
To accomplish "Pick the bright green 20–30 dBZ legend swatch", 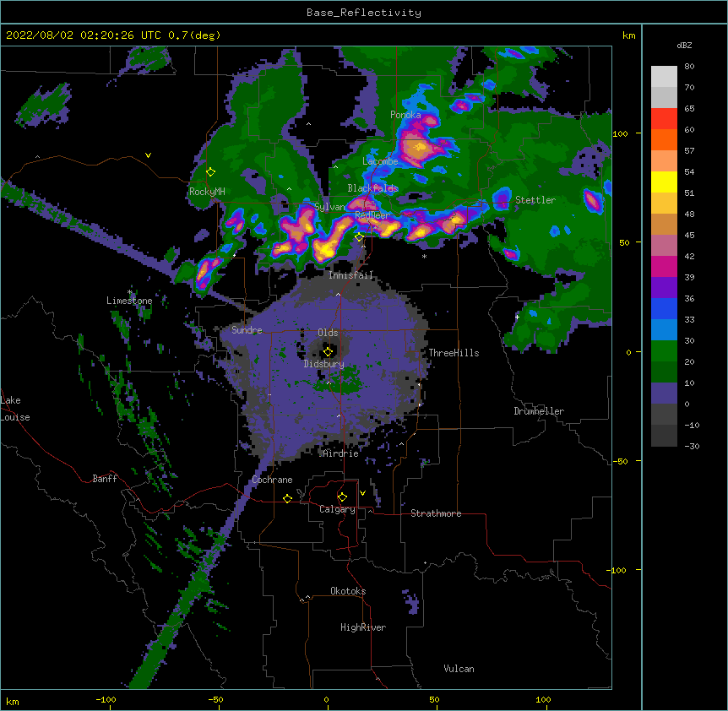I will click(664, 351).
